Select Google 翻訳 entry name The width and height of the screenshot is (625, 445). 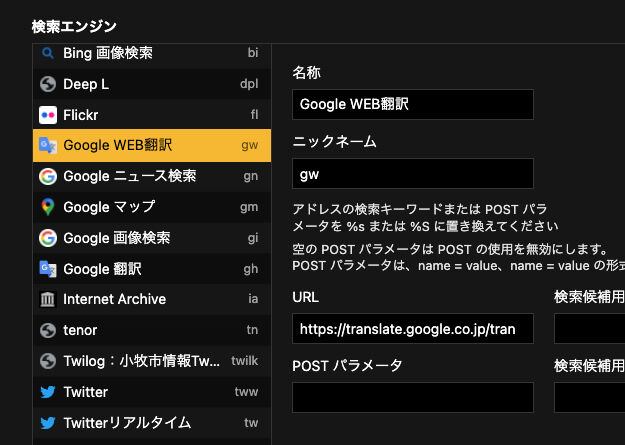tap(102, 269)
